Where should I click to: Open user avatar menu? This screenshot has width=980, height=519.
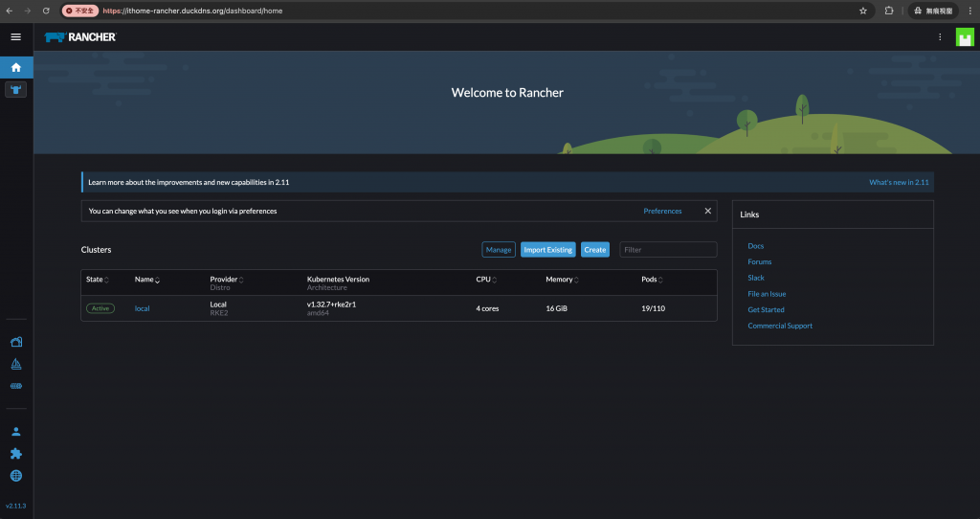pos(965,37)
